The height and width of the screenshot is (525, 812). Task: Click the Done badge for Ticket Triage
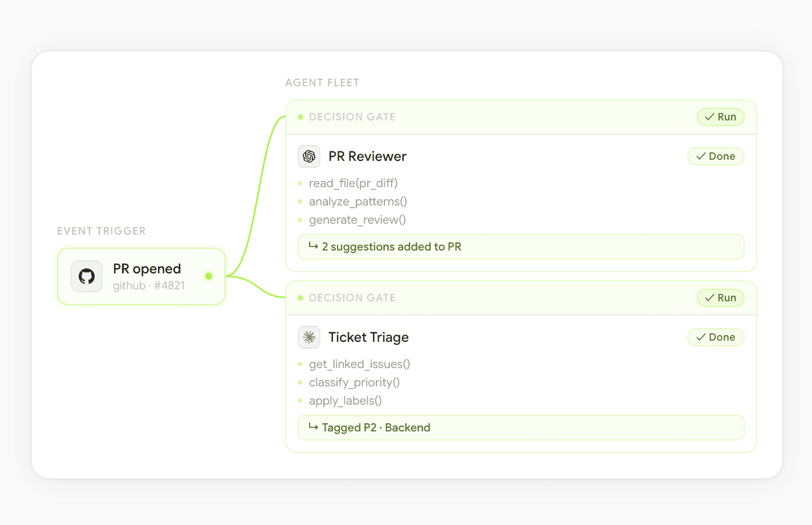[715, 337]
